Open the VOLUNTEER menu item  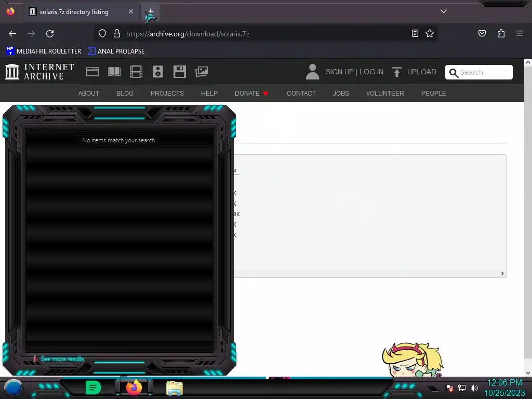(385, 94)
